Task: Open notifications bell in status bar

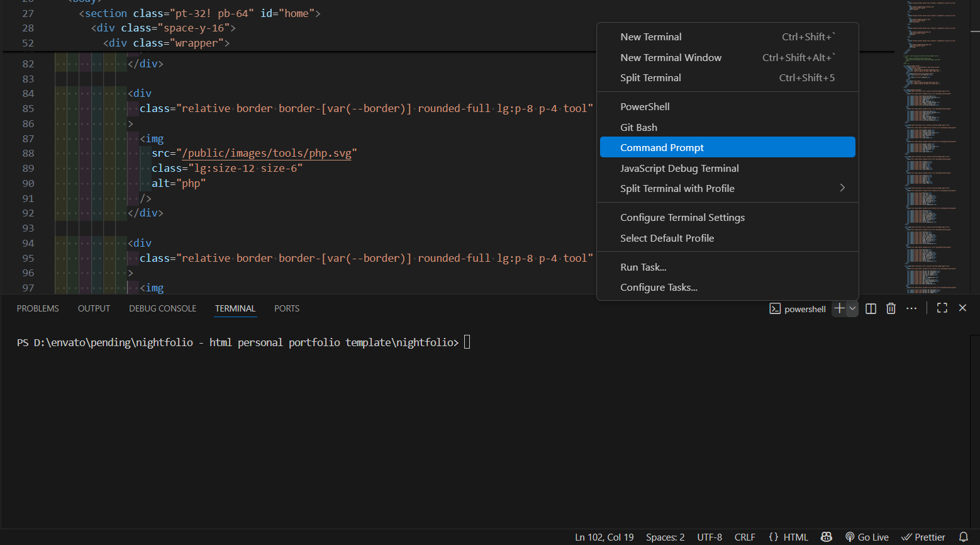Action: (963, 537)
